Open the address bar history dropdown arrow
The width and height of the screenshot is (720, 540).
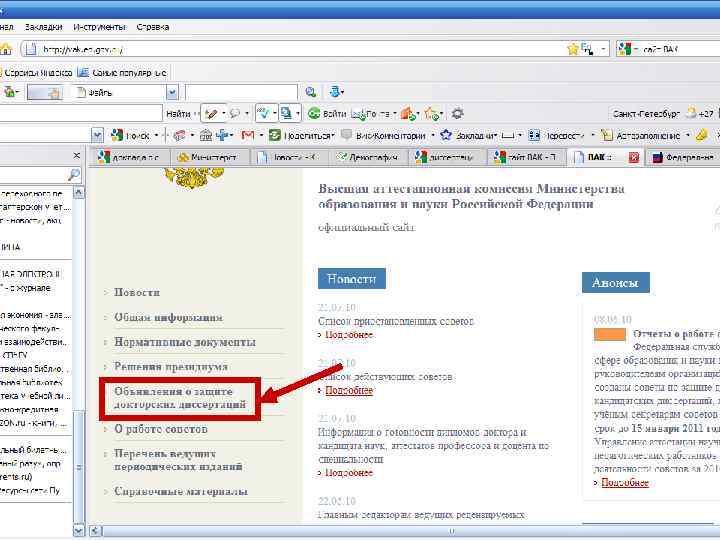[x=603, y=49]
